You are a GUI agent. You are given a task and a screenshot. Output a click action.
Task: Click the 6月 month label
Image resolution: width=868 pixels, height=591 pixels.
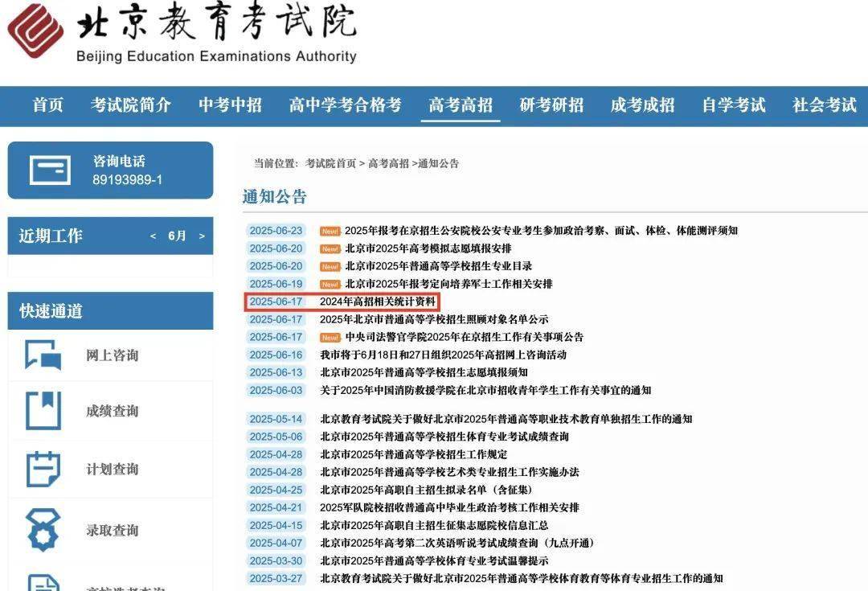click(177, 236)
